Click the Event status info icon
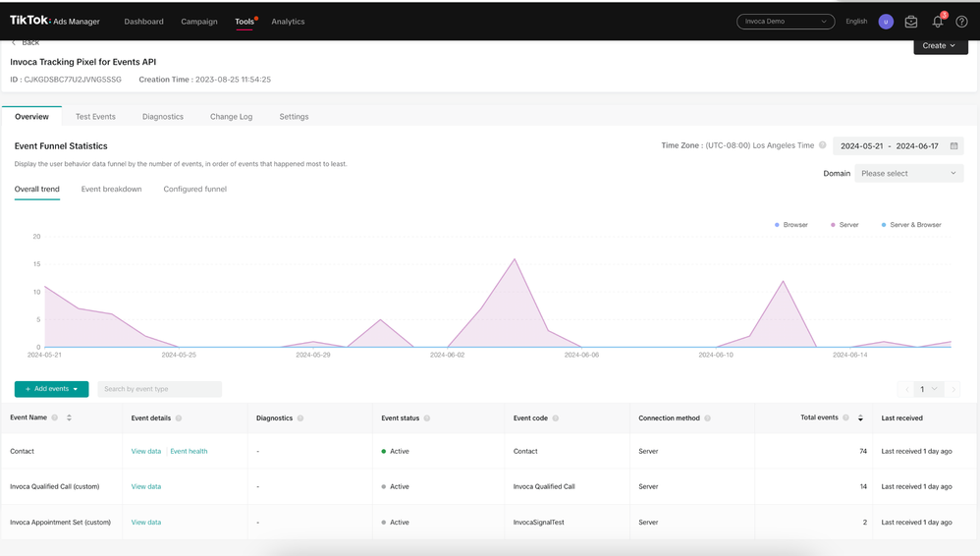 (427, 417)
